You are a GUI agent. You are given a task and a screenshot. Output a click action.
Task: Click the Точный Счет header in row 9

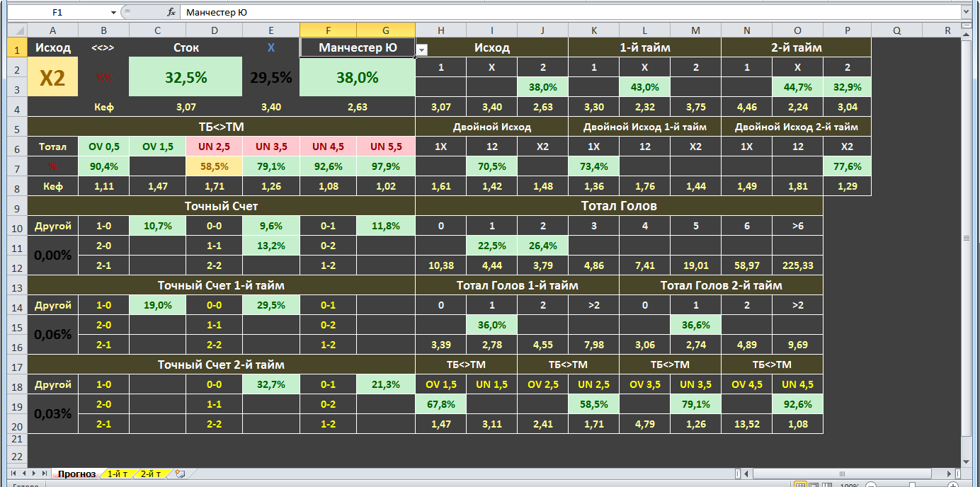[x=221, y=206]
